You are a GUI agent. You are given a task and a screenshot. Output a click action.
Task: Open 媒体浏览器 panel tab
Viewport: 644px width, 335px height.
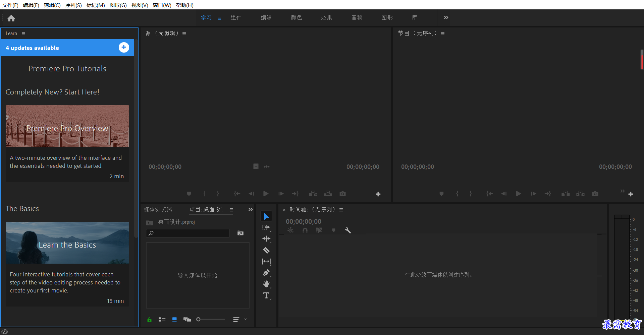click(158, 209)
